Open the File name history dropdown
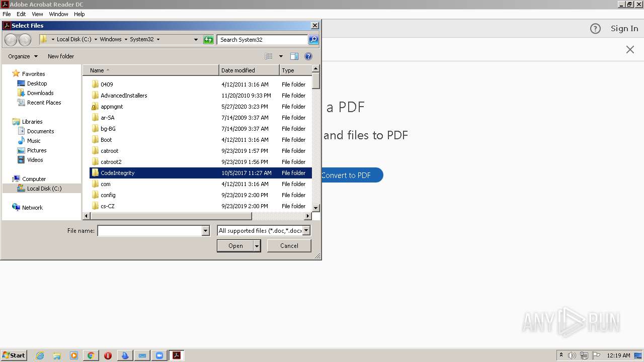The width and height of the screenshot is (644, 362). pyautogui.click(x=205, y=231)
